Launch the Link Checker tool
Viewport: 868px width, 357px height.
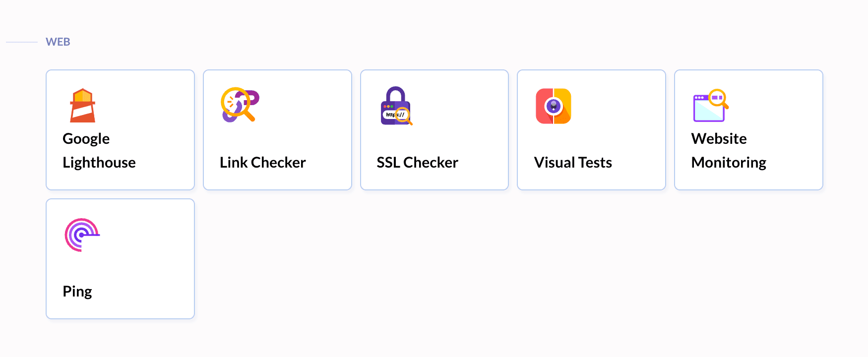[277, 130]
